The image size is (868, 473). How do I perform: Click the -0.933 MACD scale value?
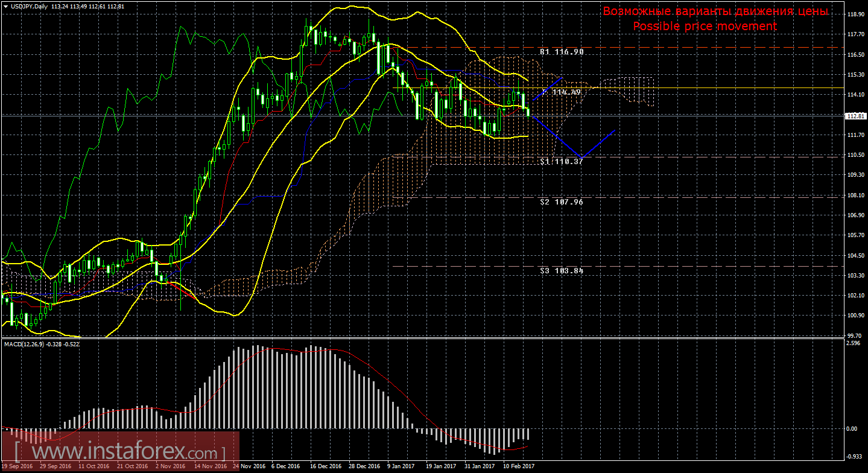pos(854,457)
